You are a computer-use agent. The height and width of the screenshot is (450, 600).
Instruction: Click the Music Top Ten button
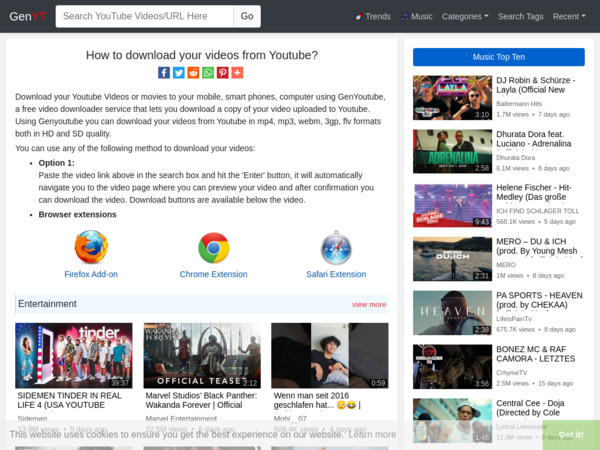point(499,57)
